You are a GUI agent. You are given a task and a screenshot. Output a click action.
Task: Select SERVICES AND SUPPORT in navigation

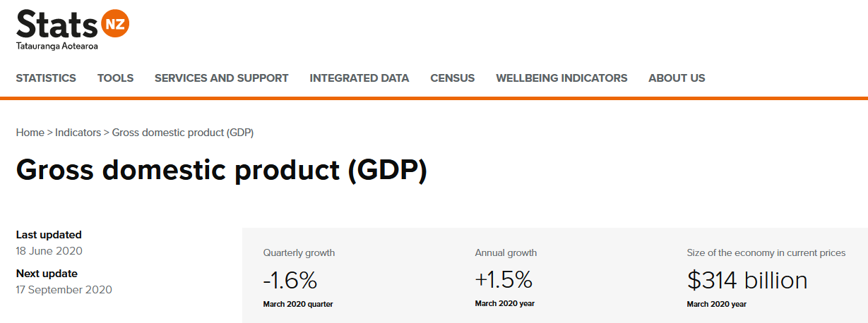pyautogui.click(x=221, y=78)
